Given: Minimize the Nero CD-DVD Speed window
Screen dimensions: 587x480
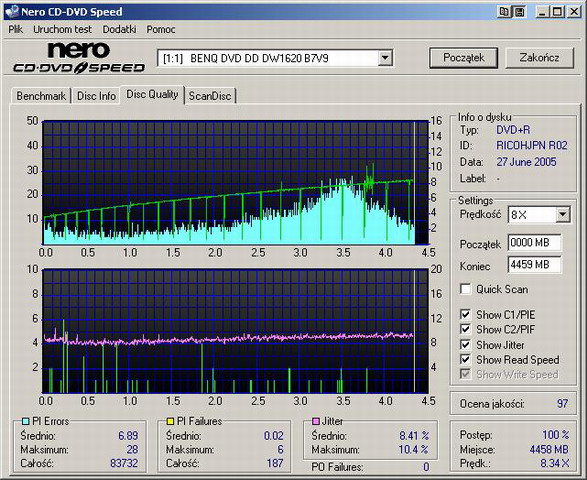Looking at the screenshot, I should pyautogui.click(x=541, y=12).
